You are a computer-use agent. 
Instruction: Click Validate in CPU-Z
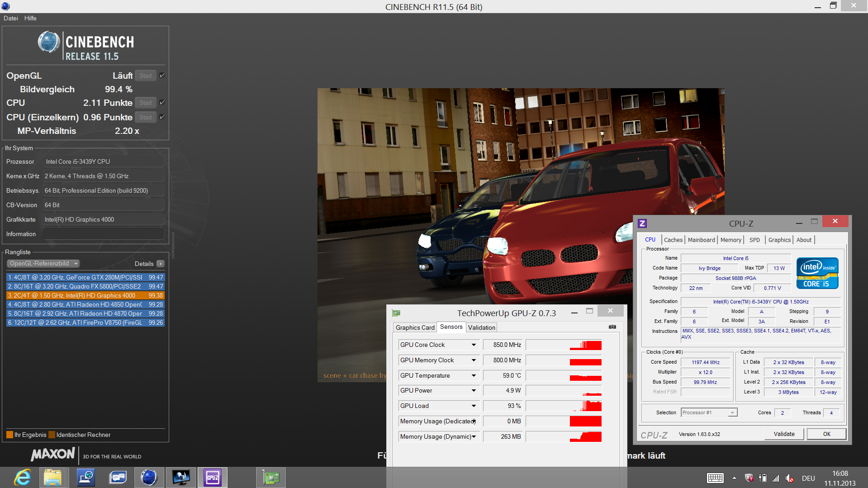coord(784,434)
